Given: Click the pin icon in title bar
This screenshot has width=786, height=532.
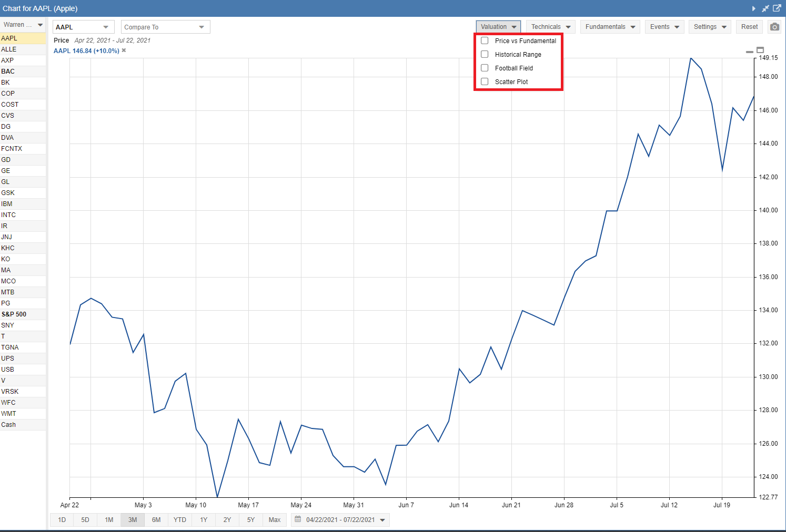Looking at the screenshot, I should pyautogui.click(x=765, y=8).
